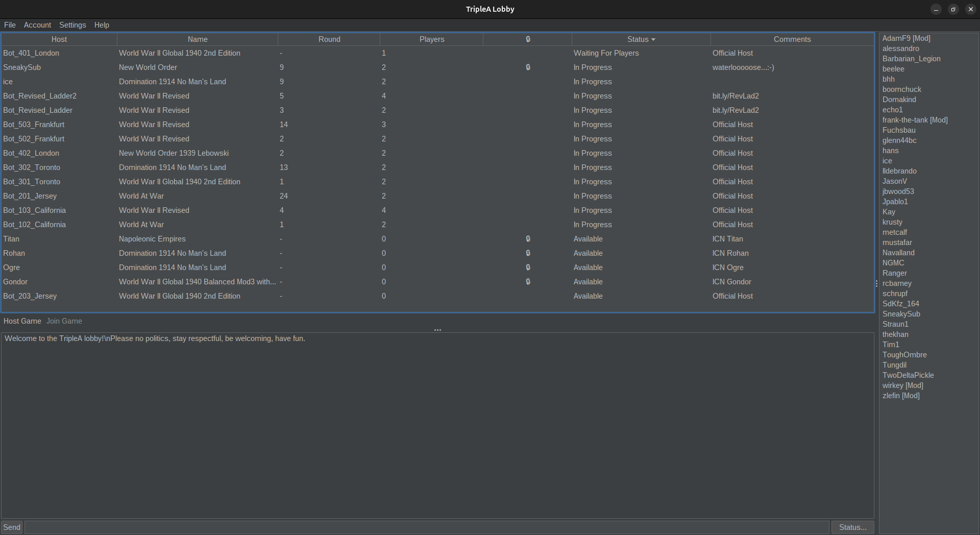Open the File menu
Viewport: 980px width, 535px height.
(x=10, y=25)
